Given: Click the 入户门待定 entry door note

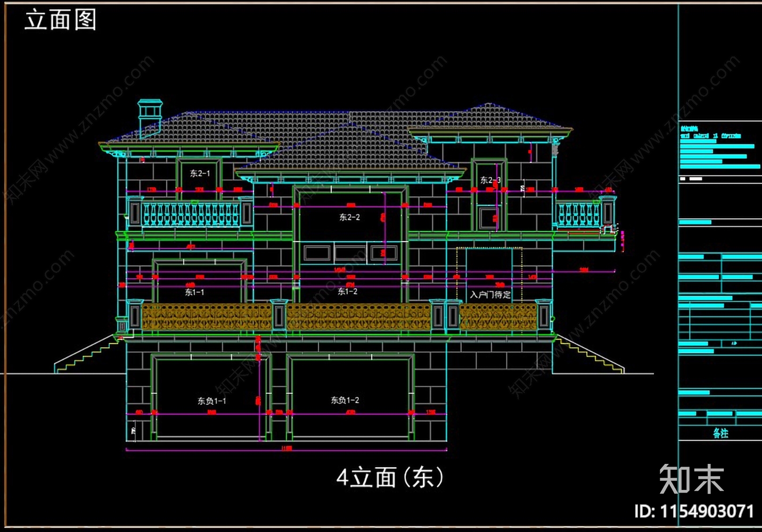Looking at the screenshot, I should (x=490, y=295).
